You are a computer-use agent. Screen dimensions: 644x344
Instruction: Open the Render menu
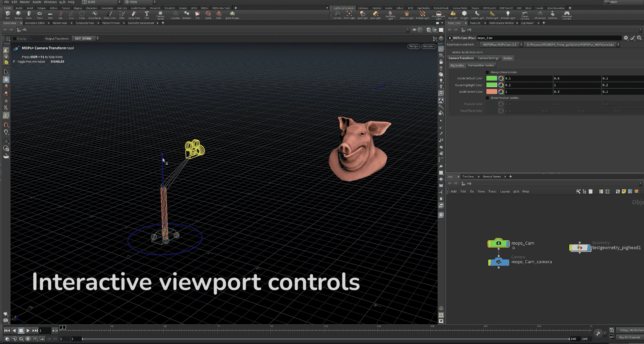pos(25,2)
